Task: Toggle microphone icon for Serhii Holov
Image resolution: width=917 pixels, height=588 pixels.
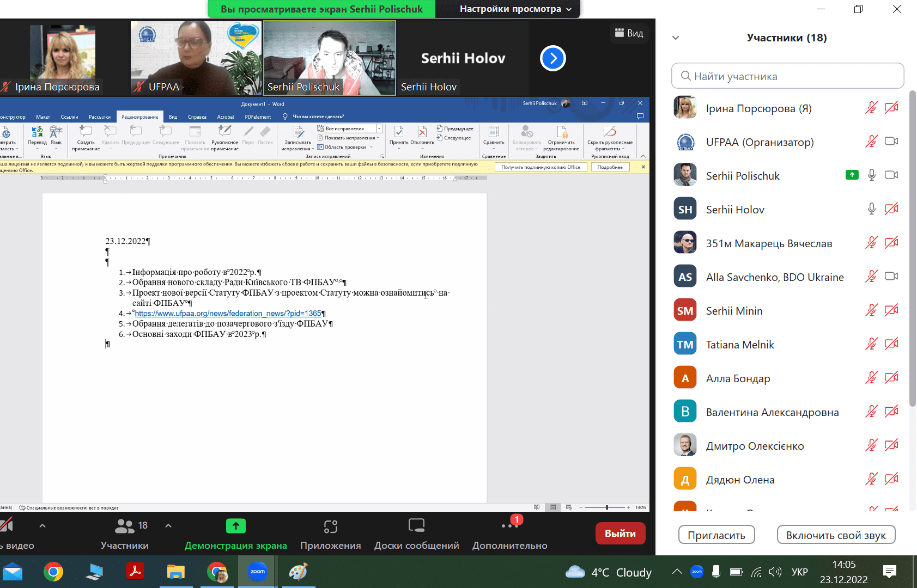Action: 872,209
